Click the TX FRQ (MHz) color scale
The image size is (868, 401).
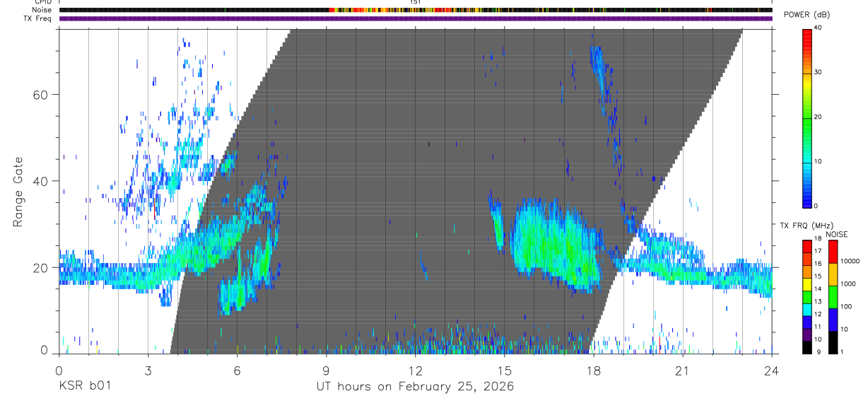pyautogui.click(x=807, y=297)
